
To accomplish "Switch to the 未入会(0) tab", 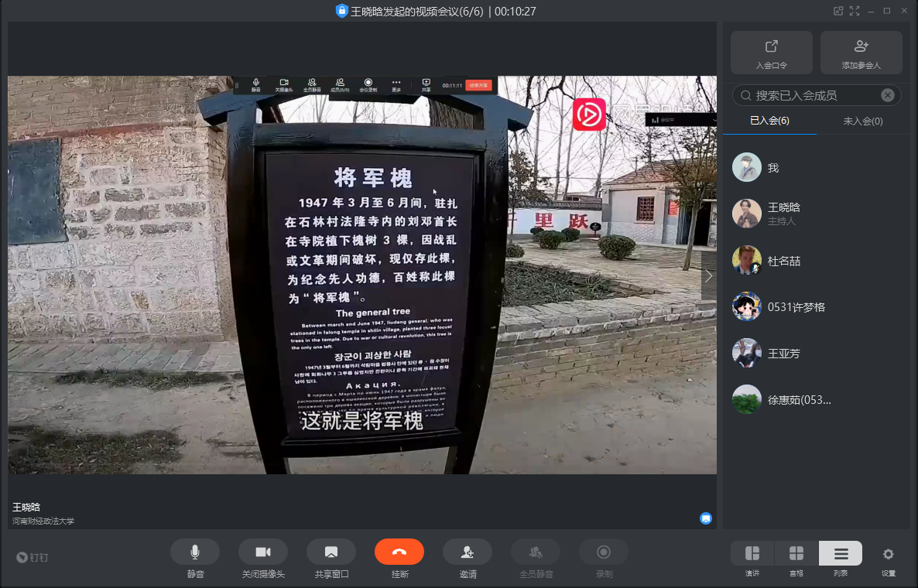I will pyautogui.click(x=862, y=121).
